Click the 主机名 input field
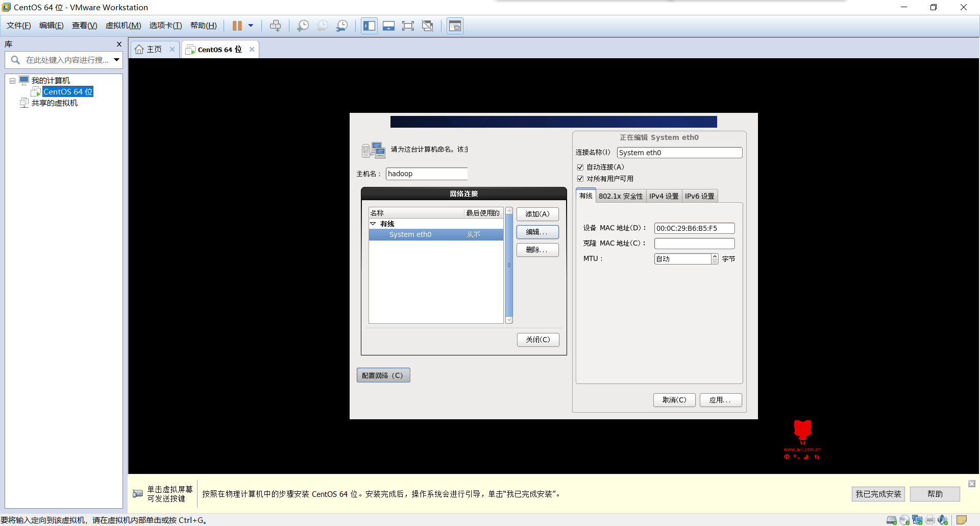The height and width of the screenshot is (526, 980). (427, 174)
